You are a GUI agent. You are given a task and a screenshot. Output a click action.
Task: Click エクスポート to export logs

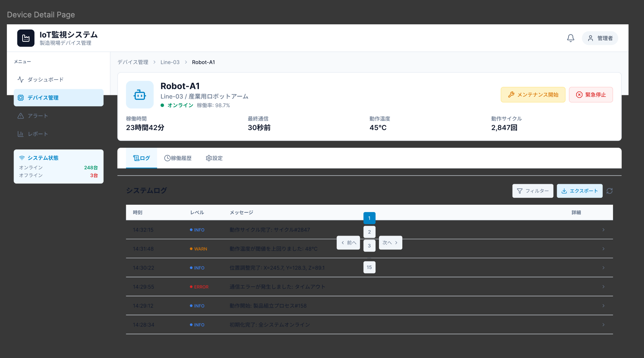pyautogui.click(x=579, y=191)
